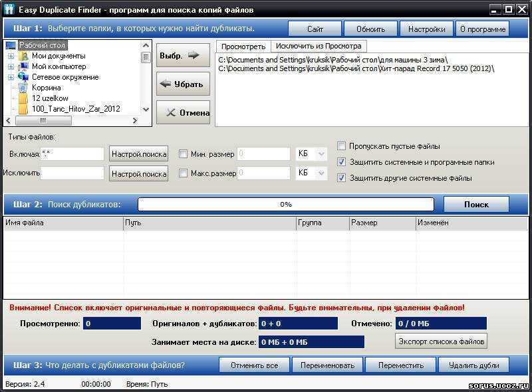Image resolution: width=532 pixels, height=392 pixels.
Task: Enable the Мин. размер checkbox
Action: click(x=183, y=154)
